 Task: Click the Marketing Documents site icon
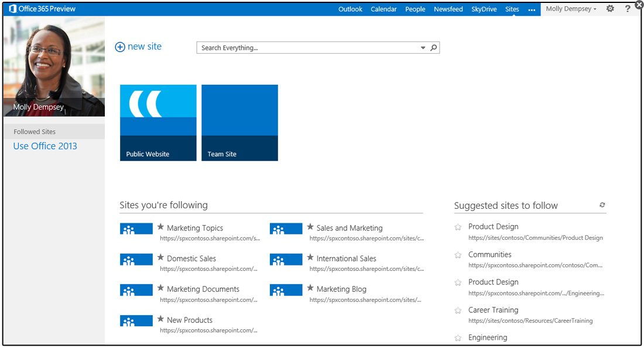pos(136,290)
